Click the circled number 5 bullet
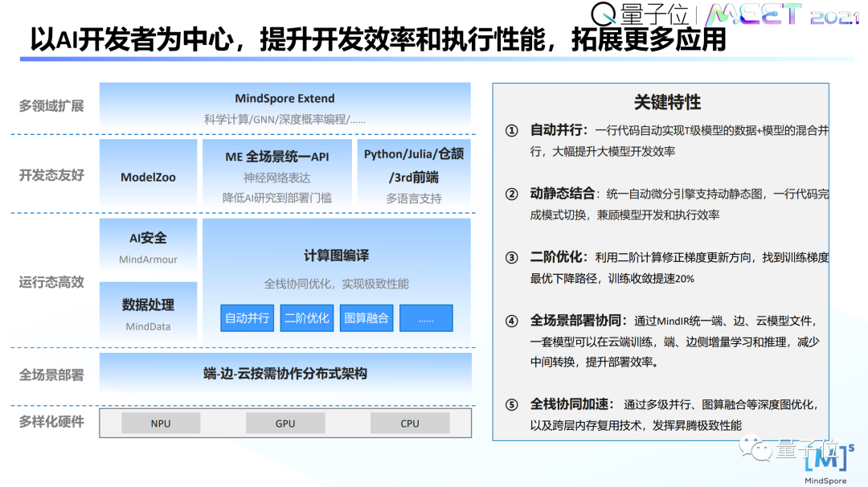Viewport: 868px width, 487px height. coord(511,405)
